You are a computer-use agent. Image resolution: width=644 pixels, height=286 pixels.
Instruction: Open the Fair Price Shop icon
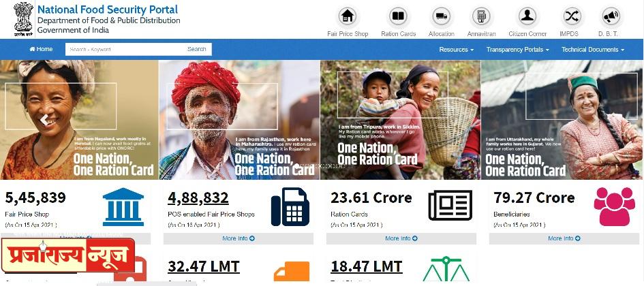pyautogui.click(x=348, y=16)
